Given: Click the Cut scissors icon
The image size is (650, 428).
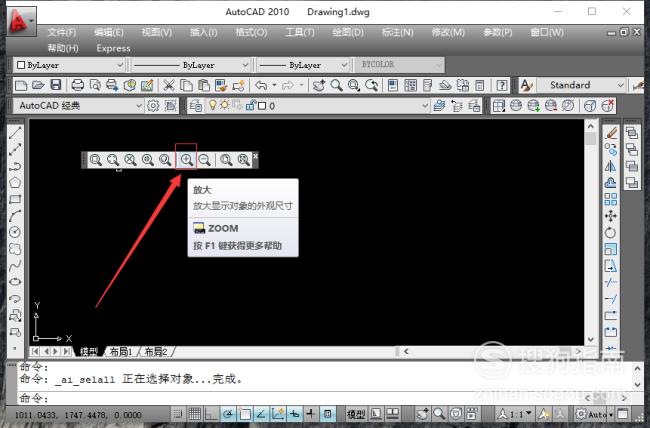Looking at the screenshot, I should coord(169,85).
